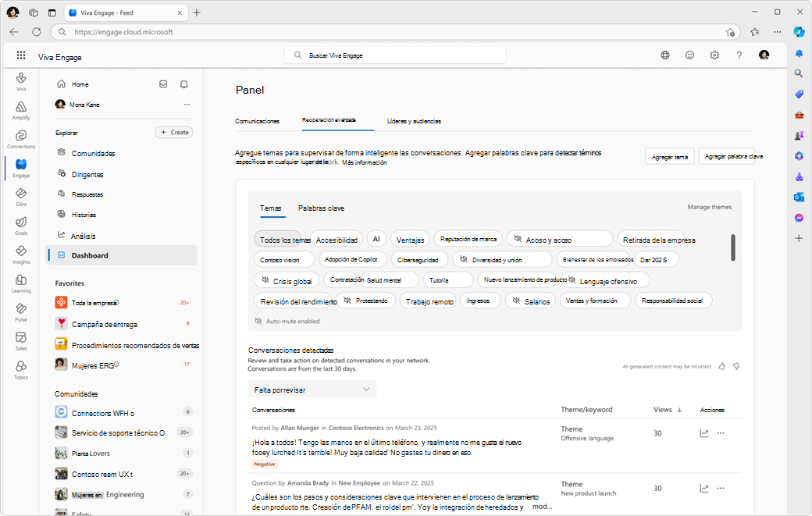Open Mona Kane more options ellipsis

(187, 105)
